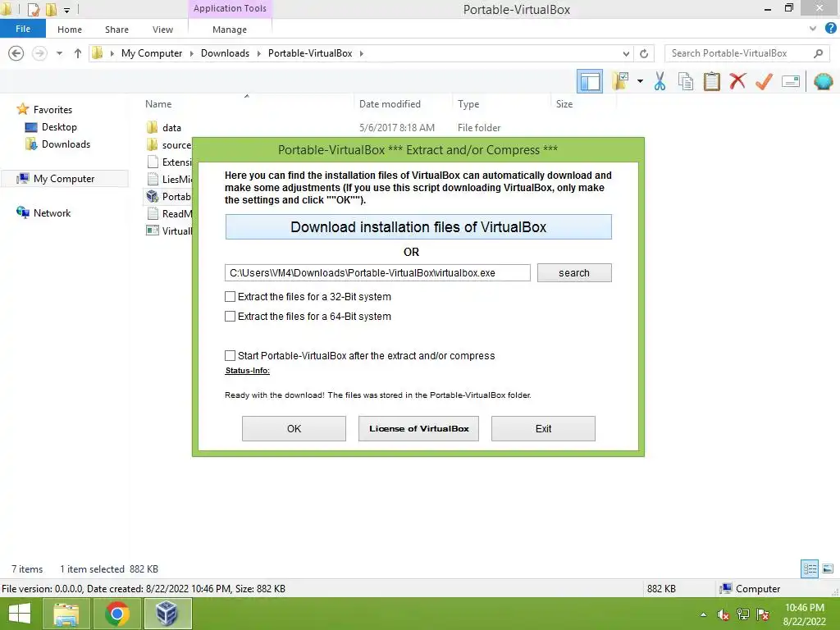The image size is (840, 630).
Task: Switch to large icons view icon
Action: click(x=828, y=568)
